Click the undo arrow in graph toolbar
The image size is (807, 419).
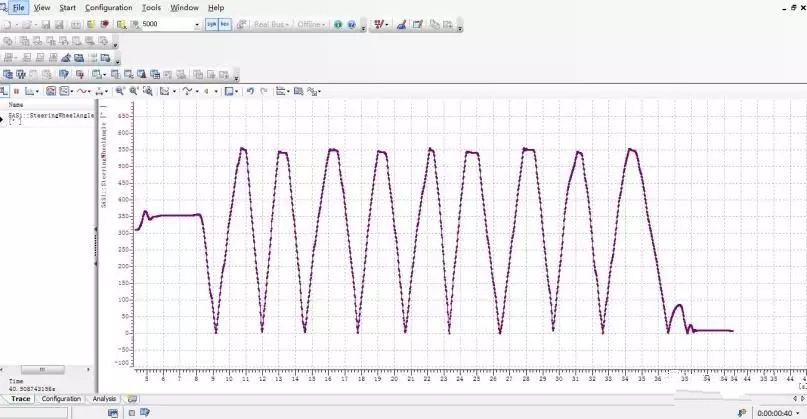pyautogui.click(x=250, y=91)
